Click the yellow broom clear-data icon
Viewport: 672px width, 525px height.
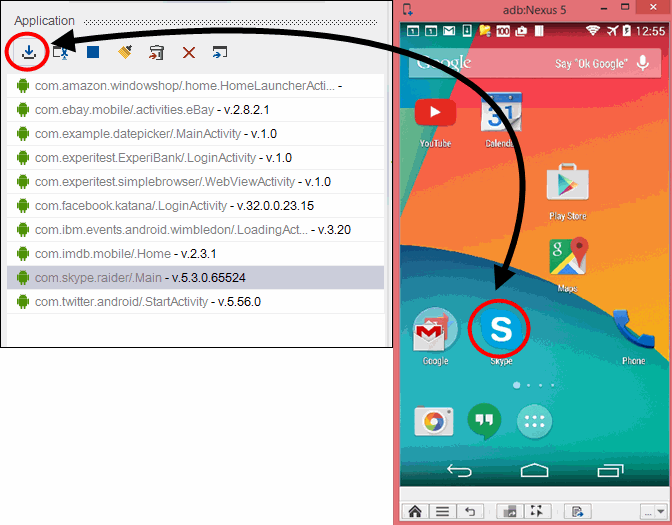(x=125, y=52)
